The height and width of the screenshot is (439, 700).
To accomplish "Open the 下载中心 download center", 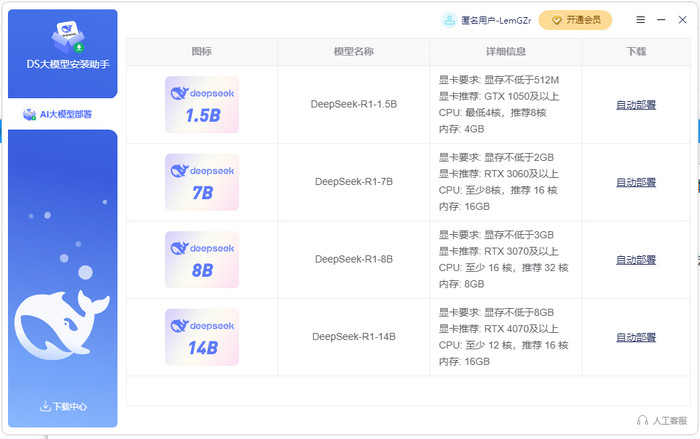I will (63, 406).
